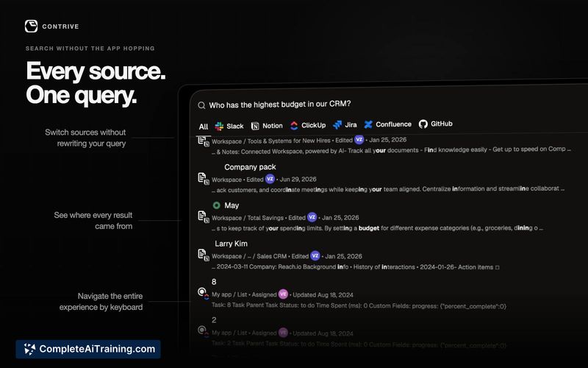Open the May result title
The height and width of the screenshot is (368, 588).
click(232, 205)
